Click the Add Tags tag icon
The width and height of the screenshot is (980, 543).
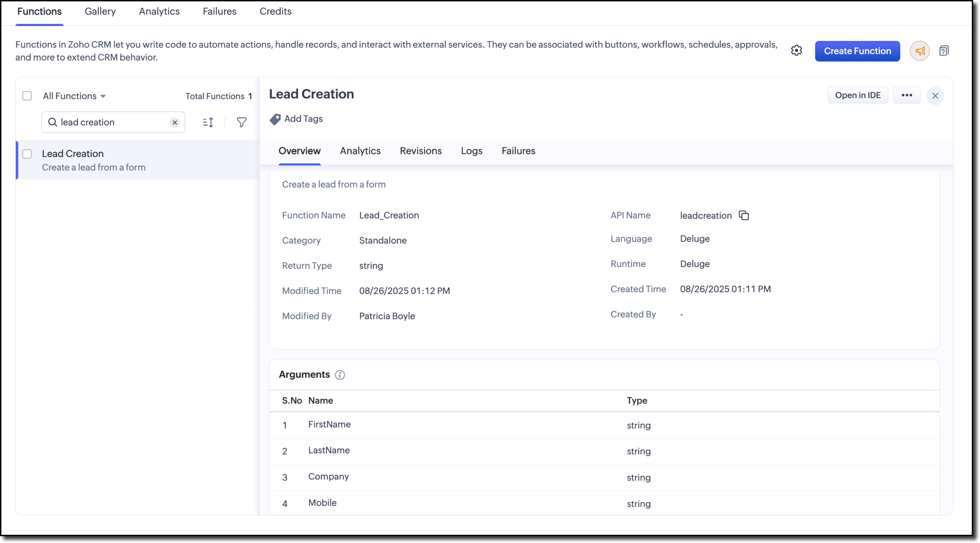point(275,119)
